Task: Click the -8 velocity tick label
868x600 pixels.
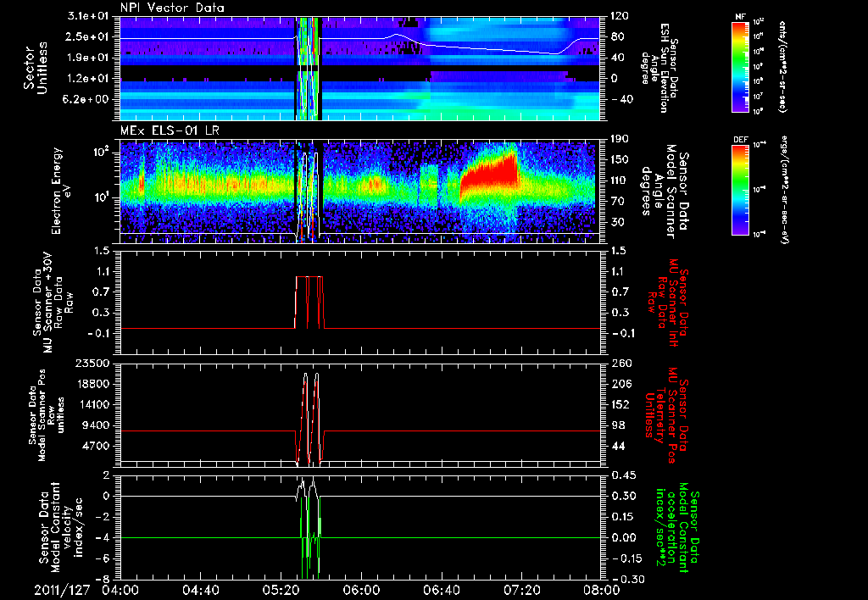Action: tap(104, 580)
